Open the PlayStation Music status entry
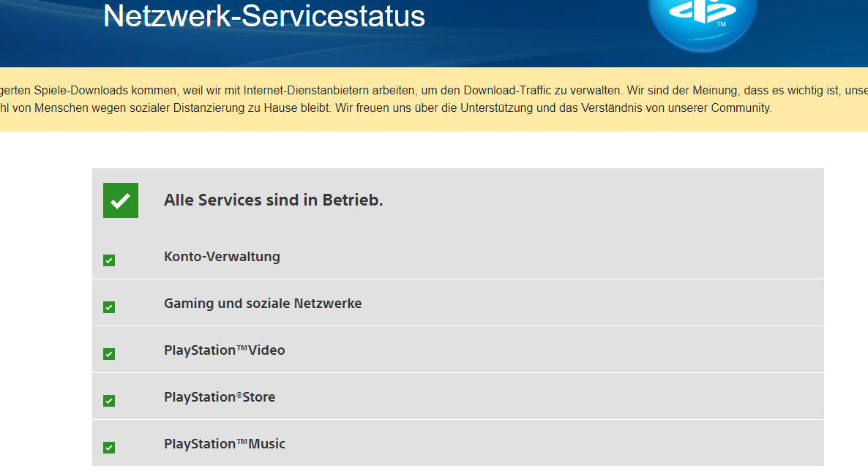 click(225, 444)
